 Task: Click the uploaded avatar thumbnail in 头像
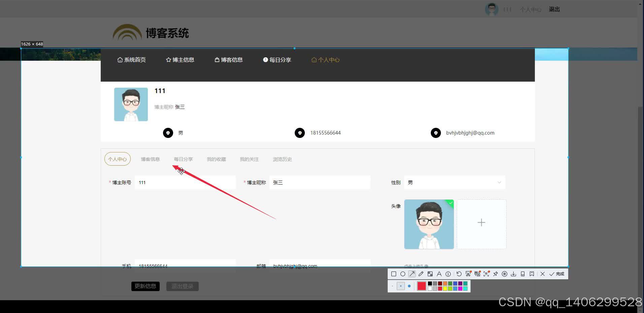click(x=429, y=224)
